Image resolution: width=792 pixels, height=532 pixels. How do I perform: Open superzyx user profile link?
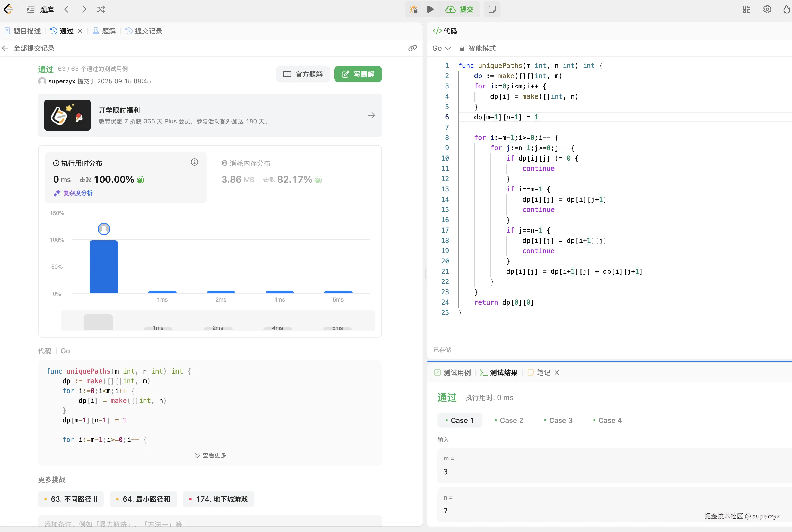(x=62, y=81)
